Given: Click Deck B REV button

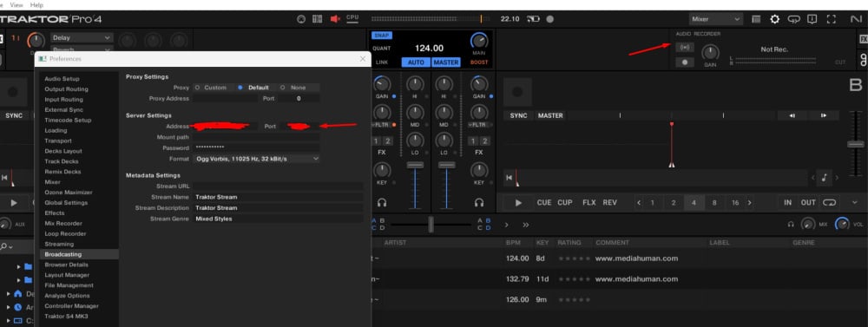Looking at the screenshot, I should [609, 202].
